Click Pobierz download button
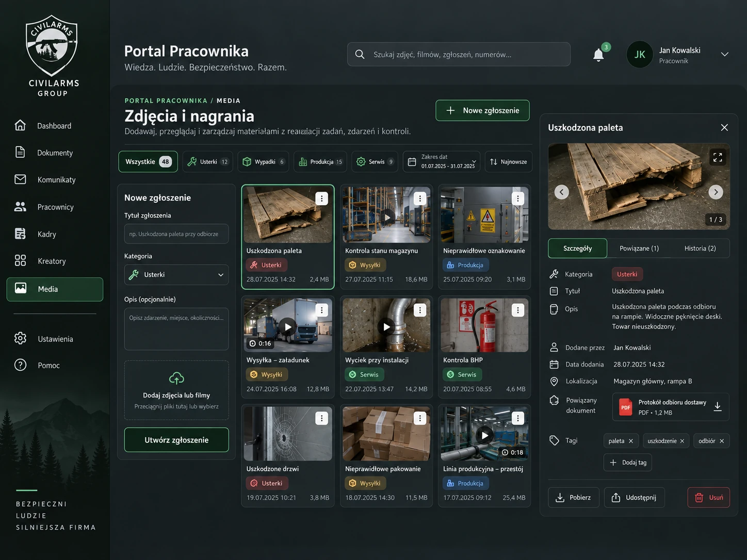This screenshot has width=747, height=560. [574, 498]
